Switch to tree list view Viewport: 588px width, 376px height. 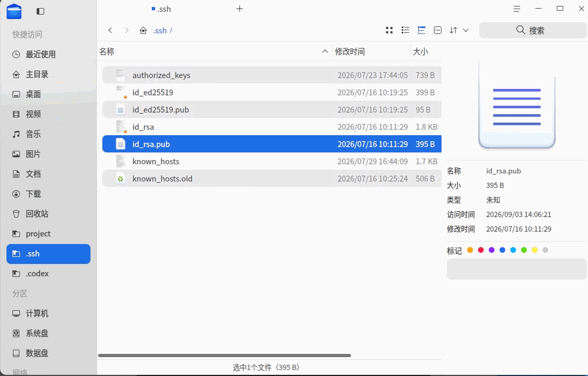[x=422, y=30]
